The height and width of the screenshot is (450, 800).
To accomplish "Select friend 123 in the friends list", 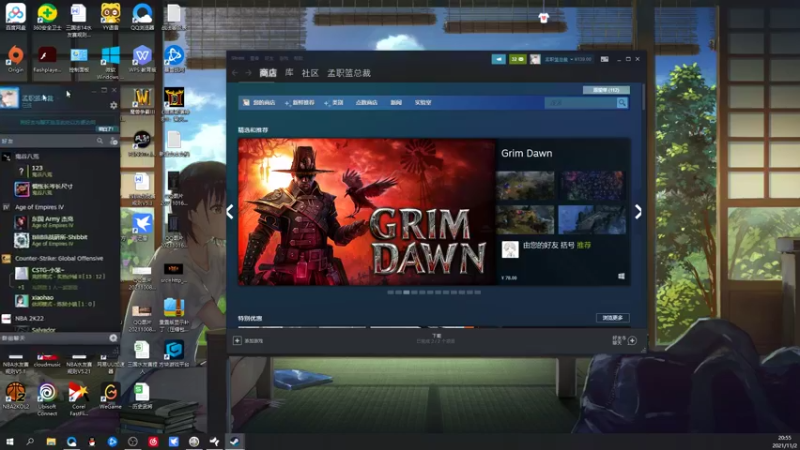I will click(x=59, y=171).
